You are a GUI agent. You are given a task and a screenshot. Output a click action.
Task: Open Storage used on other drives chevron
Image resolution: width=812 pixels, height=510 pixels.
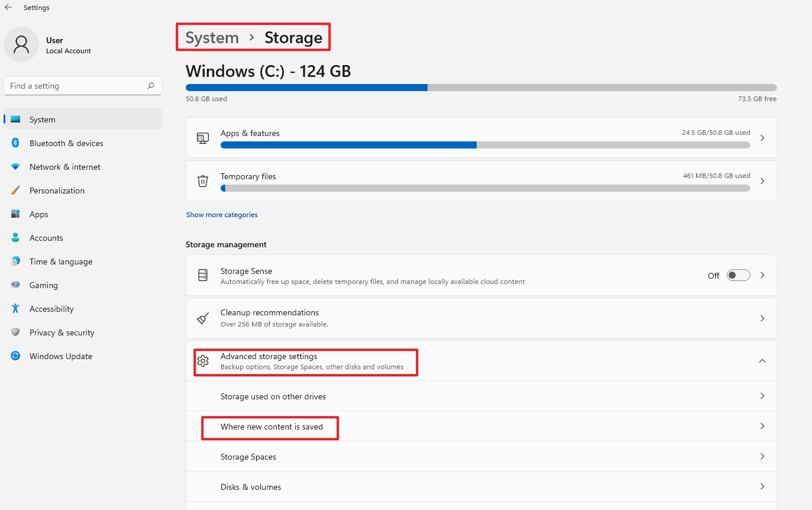(762, 396)
